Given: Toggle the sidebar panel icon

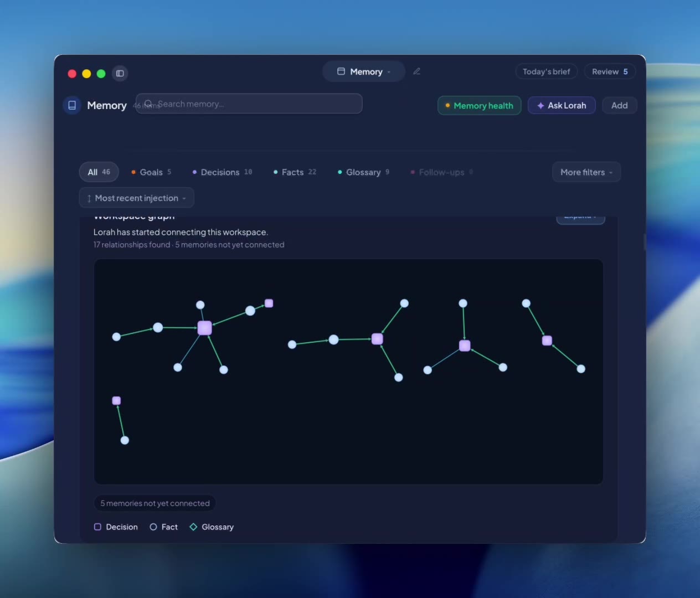Looking at the screenshot, I should pyautogui.click(x=120, y=74).
